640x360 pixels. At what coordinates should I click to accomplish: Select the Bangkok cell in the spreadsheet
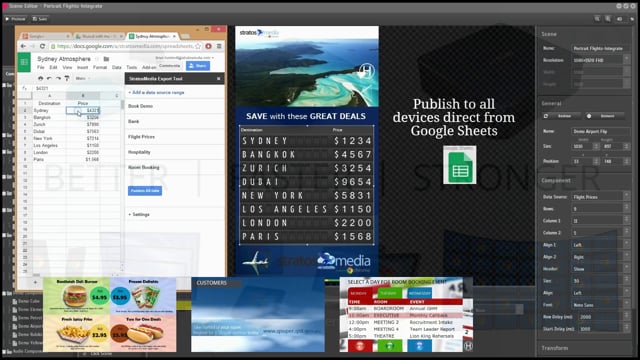(49, 117)
